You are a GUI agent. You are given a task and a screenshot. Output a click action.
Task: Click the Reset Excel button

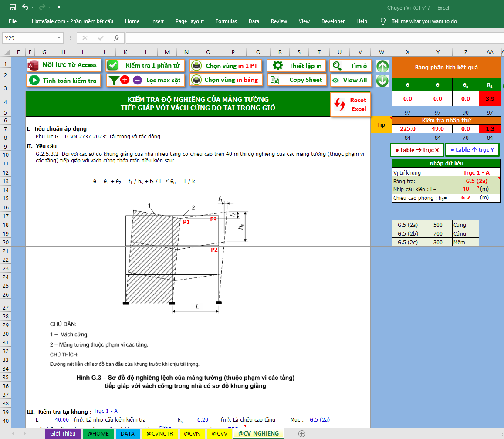[x=351, y=105]
